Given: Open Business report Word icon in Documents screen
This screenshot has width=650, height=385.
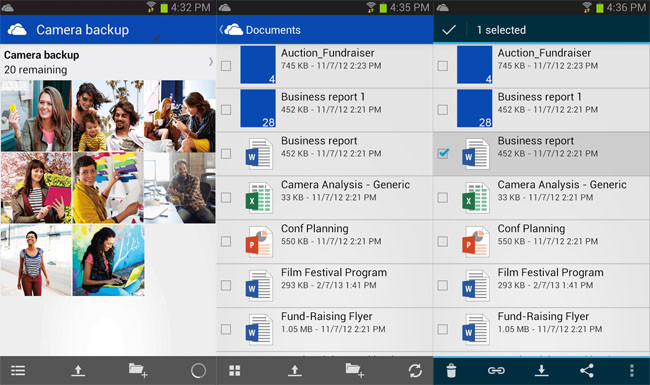Looking at the screenshot, I should (259, 154).
